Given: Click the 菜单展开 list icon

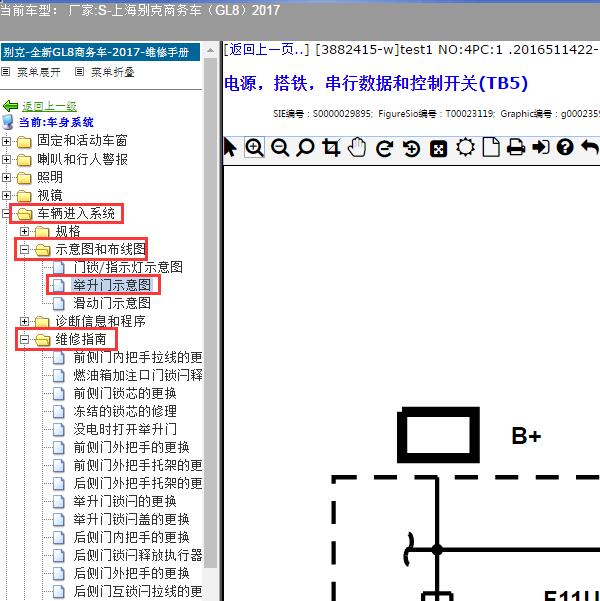Looking at the screenshot, I should 5,72.
